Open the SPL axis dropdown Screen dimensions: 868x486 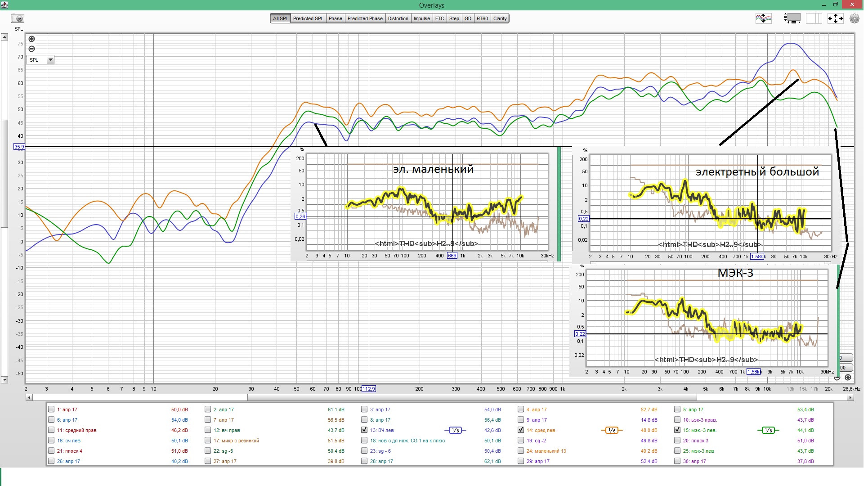pos(50,60)
